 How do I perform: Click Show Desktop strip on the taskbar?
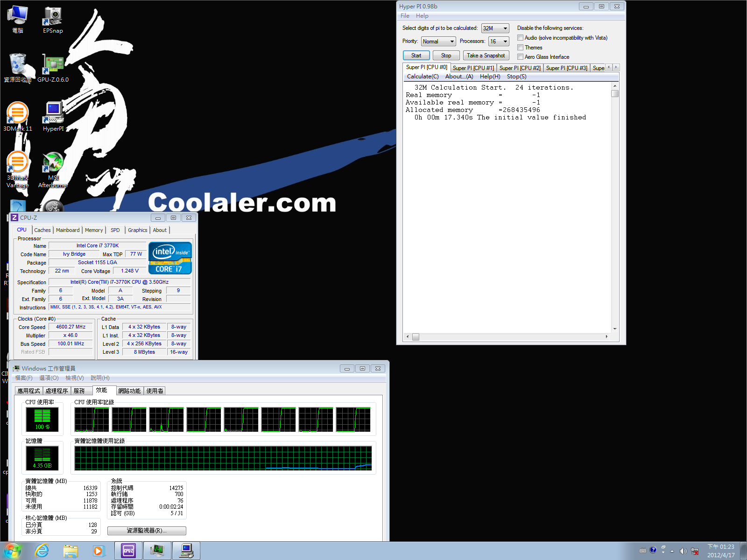point(743,551)
